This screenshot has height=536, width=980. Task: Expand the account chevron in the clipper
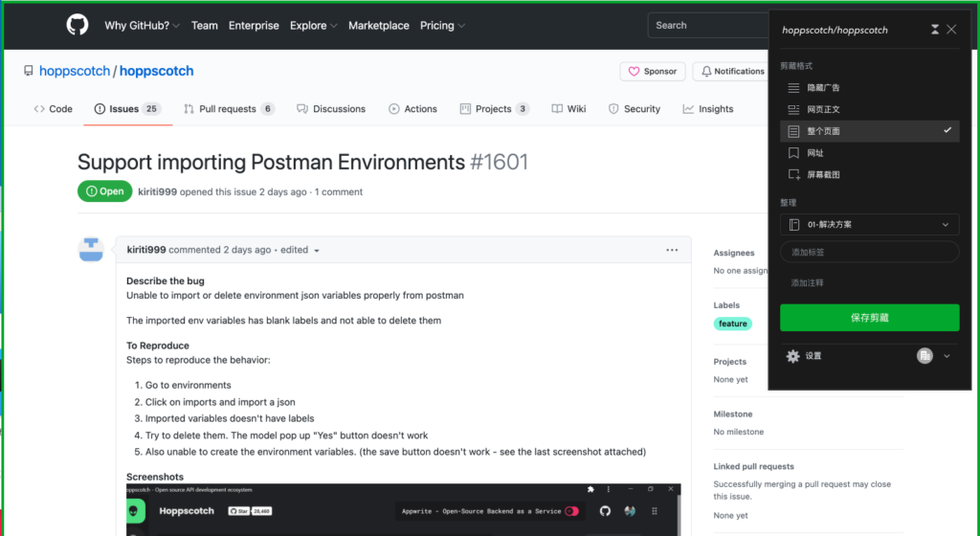[x=947, y=356]
